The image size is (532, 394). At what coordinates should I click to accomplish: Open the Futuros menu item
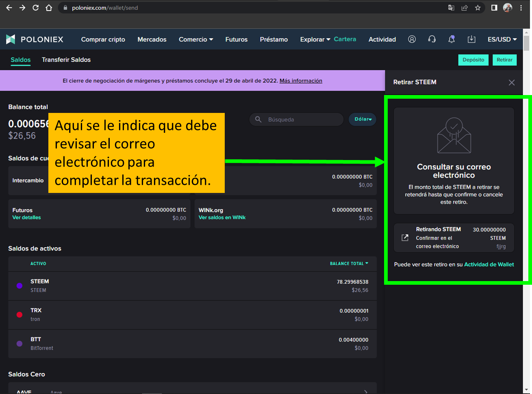pos(237,39)
